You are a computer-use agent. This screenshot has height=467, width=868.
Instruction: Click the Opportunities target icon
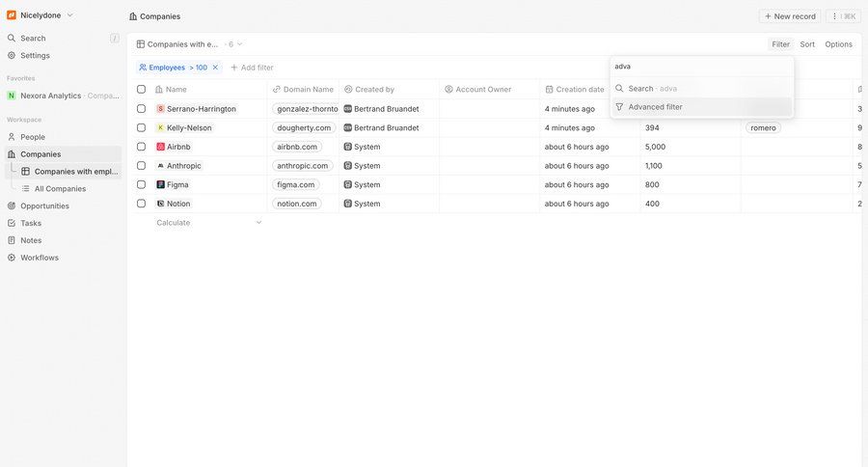11,206
